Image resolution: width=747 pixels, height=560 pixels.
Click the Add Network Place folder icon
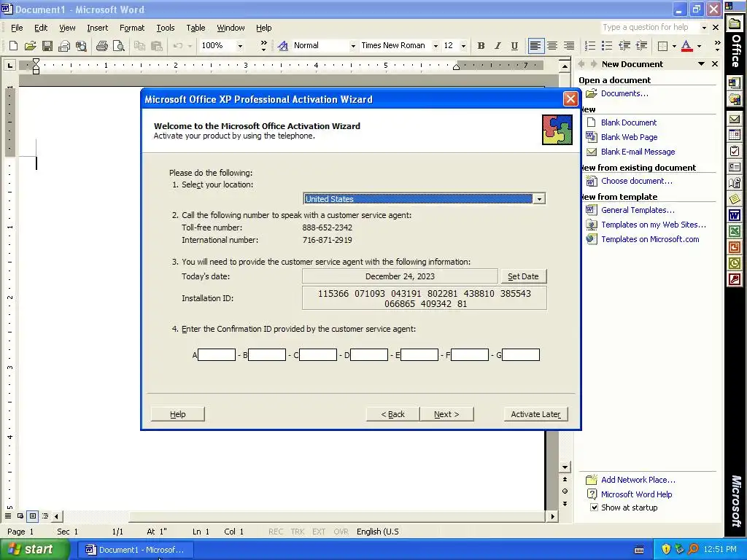click(591, 480)
